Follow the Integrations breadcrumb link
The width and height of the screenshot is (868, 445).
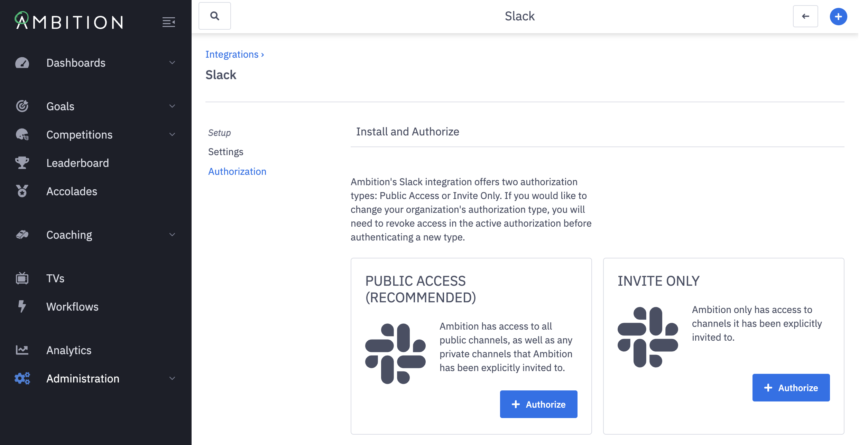[232, 55]
